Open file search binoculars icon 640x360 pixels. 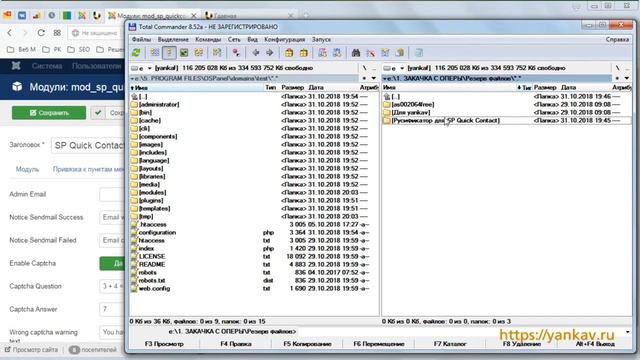(x=356, y=53)
